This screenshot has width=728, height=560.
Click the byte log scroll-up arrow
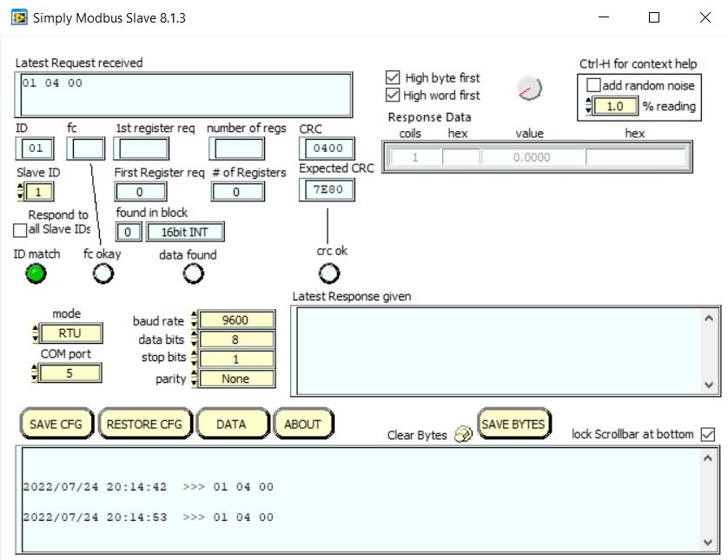[x=708, y=458]
